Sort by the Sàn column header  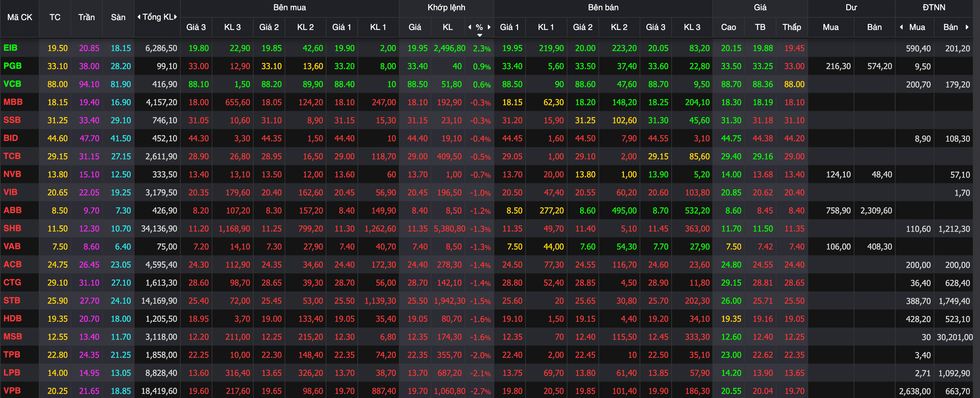click(x=118, y=17)
